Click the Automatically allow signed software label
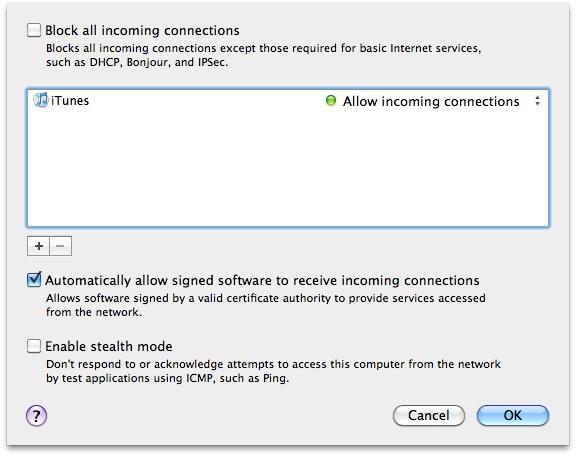The height and width of the screenshot is (456, 576). [262, 280]
